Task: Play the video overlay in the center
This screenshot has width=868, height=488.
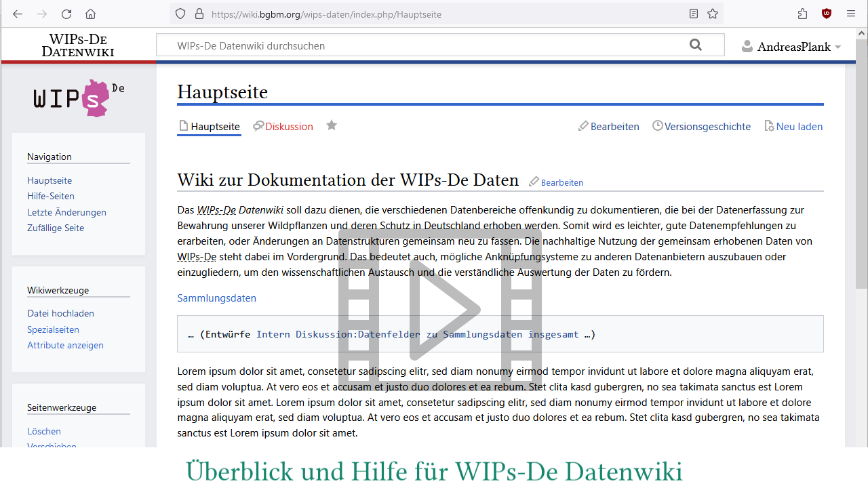Action: pos(440,309)
